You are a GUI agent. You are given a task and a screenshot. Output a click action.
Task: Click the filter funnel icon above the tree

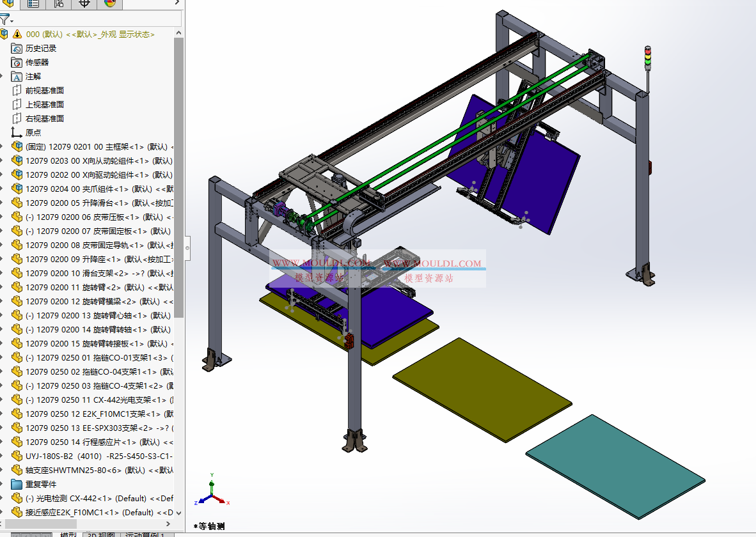point(5,19)
